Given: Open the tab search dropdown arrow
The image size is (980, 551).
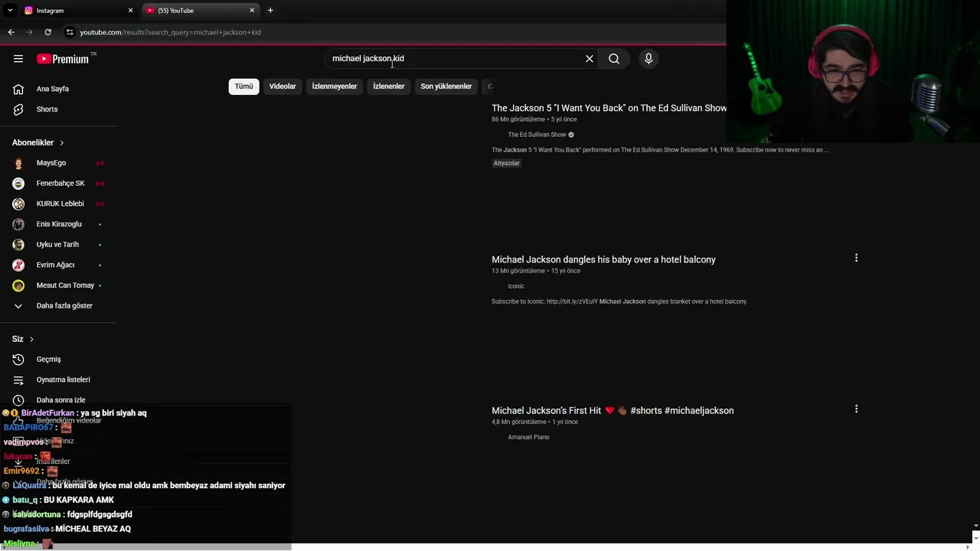Looking at the screenshot, I should [10, 11].
